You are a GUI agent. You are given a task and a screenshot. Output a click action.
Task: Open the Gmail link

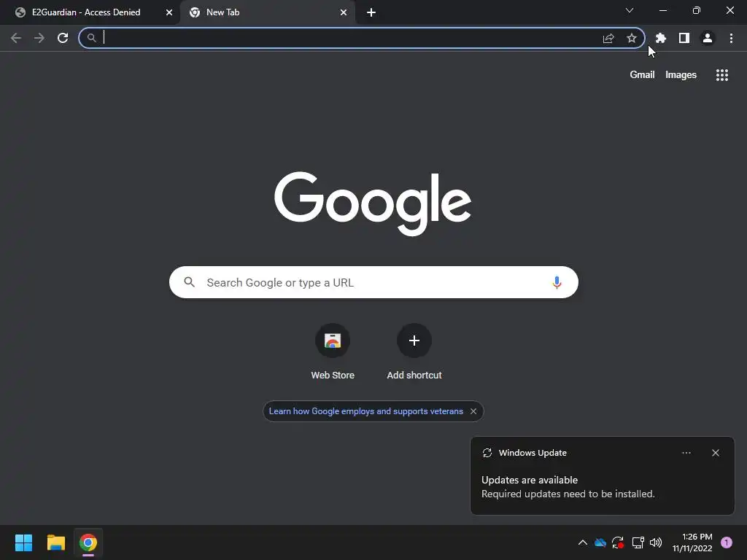click(x=642, y=75)
